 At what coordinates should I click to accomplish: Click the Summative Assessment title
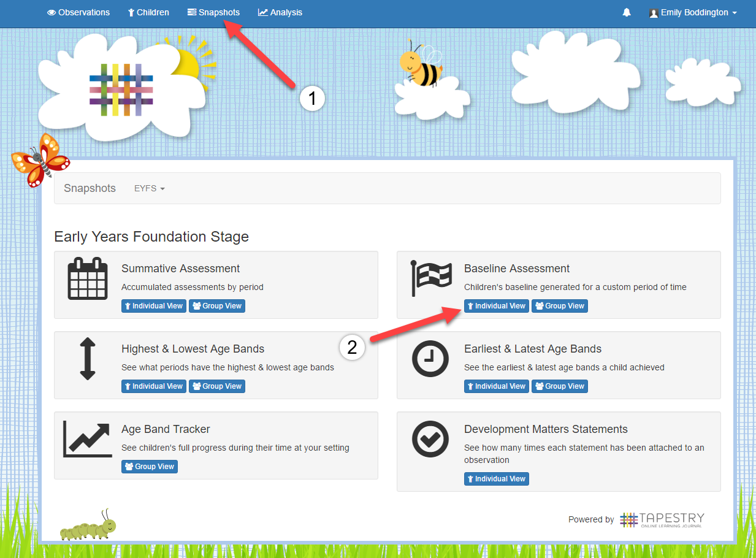click(x=180, y=269)
